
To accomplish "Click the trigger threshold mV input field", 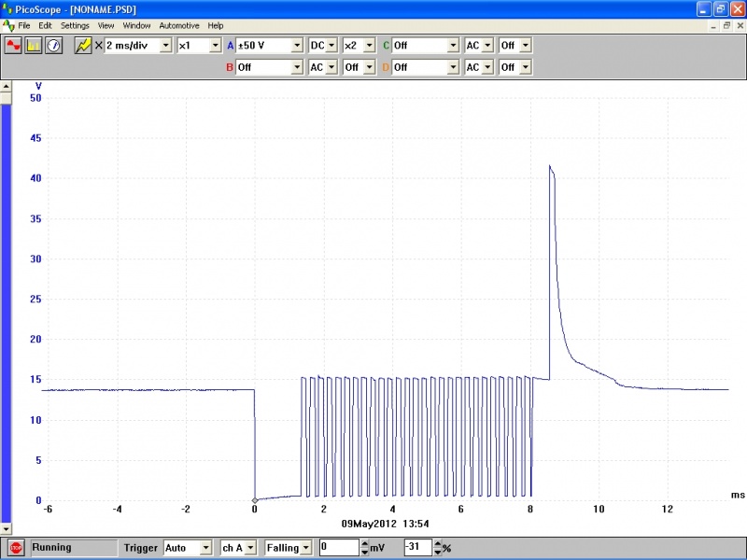I will (338, 548).
